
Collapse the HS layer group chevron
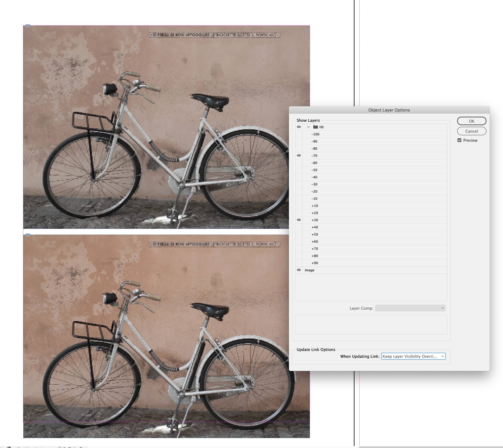pyautogui.click(x=308, y=127)
